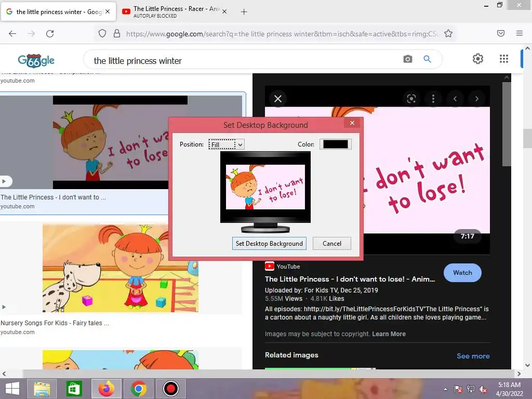Click the horizontal scrollbar left arrow
Screen dimensions: 532x399
[x=4, y=374]
